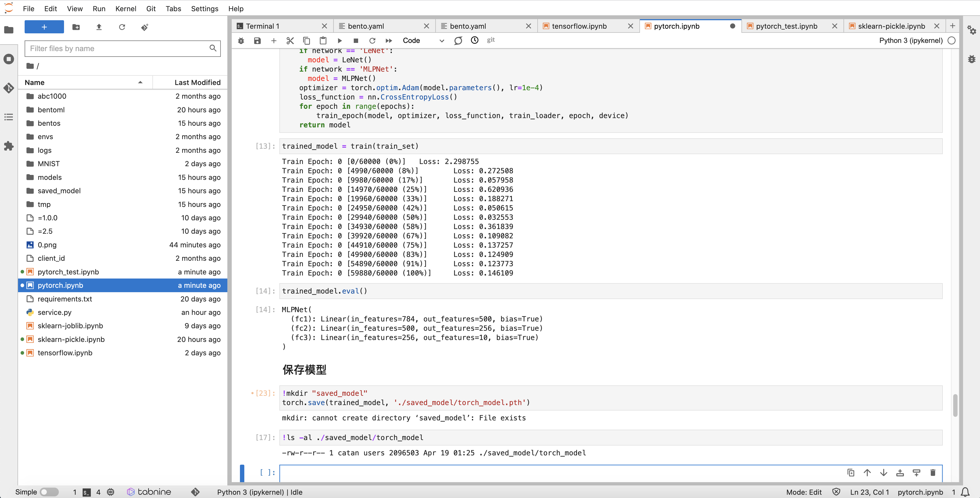Restart the kernel from the notebook toolbar
This screenshot has width=980, height=498.
click(x=372, y=40)
